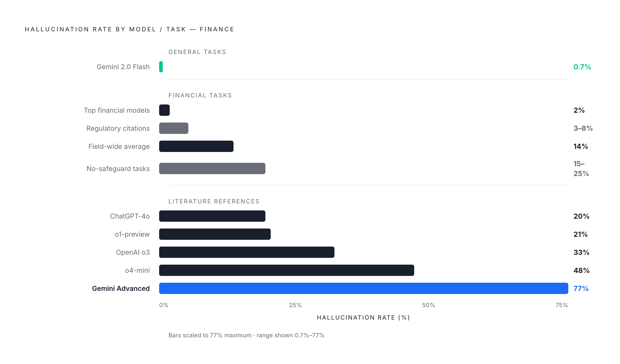The width and height of the screenshot is (620, 364).
Task: Click the 'Bars scaled to 77% maximum' footnote
Action: click(x=246, y=335)
